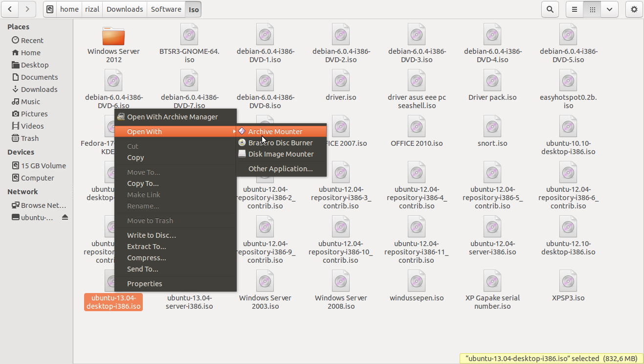Select ubuntu-10.10-desktop-i386.iso disc icon
This screenshot has width=644, height=364.
tap(568, 126)
